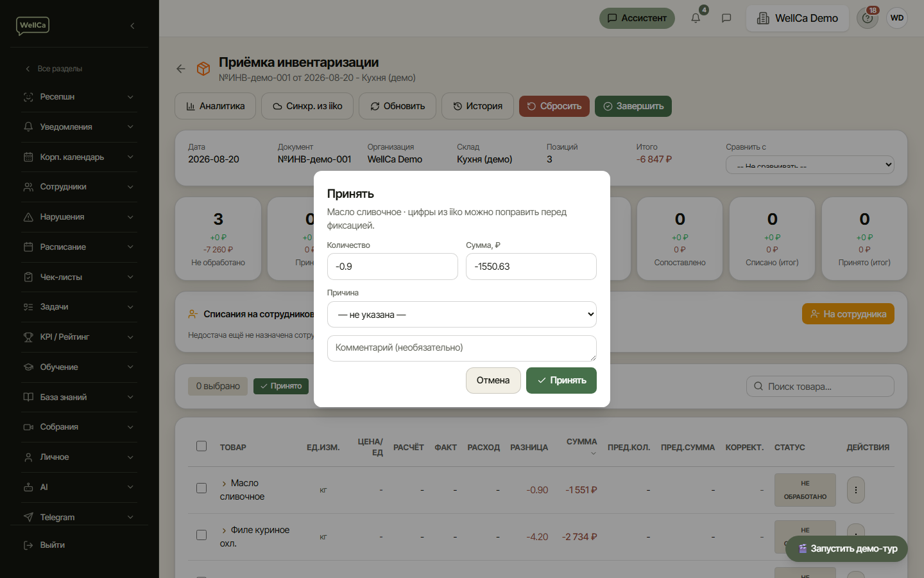Open the База знаний menu item
This screenshot has width=924, height=578.
point(79,398)
